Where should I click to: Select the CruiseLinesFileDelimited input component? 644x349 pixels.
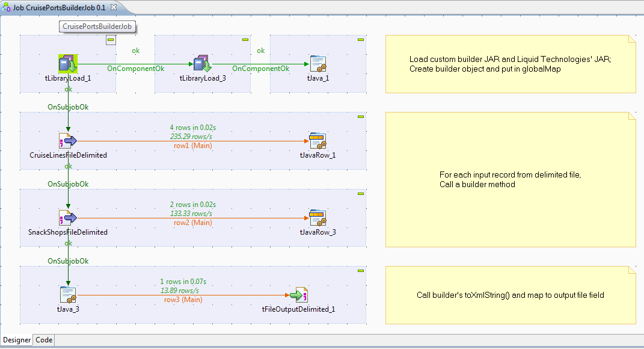68,140
